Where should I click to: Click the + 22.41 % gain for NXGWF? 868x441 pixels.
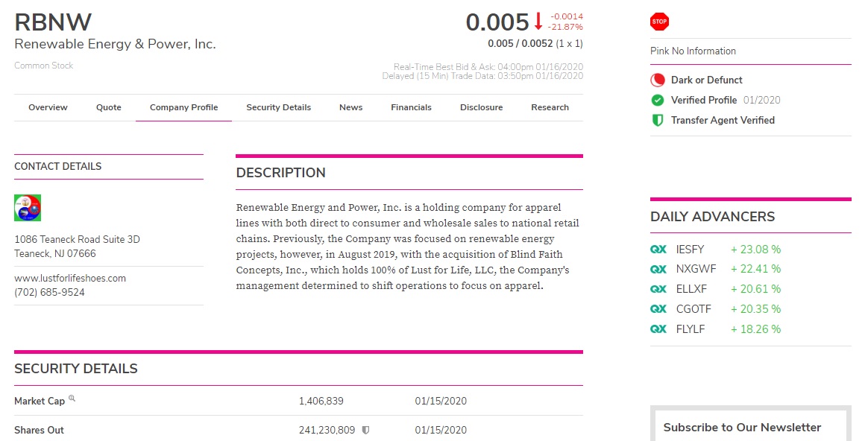(x=755, y=269)
